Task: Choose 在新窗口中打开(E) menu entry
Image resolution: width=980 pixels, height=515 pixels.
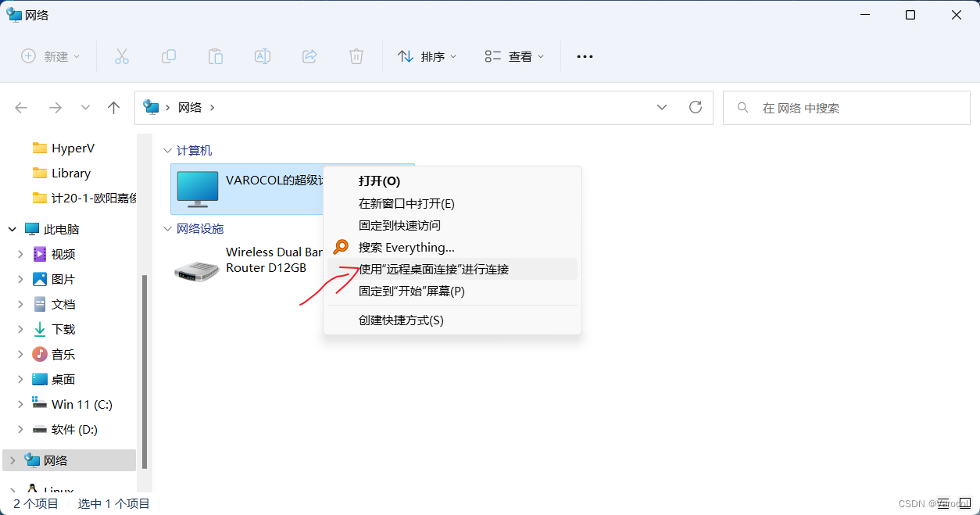Action: [452, 203]
